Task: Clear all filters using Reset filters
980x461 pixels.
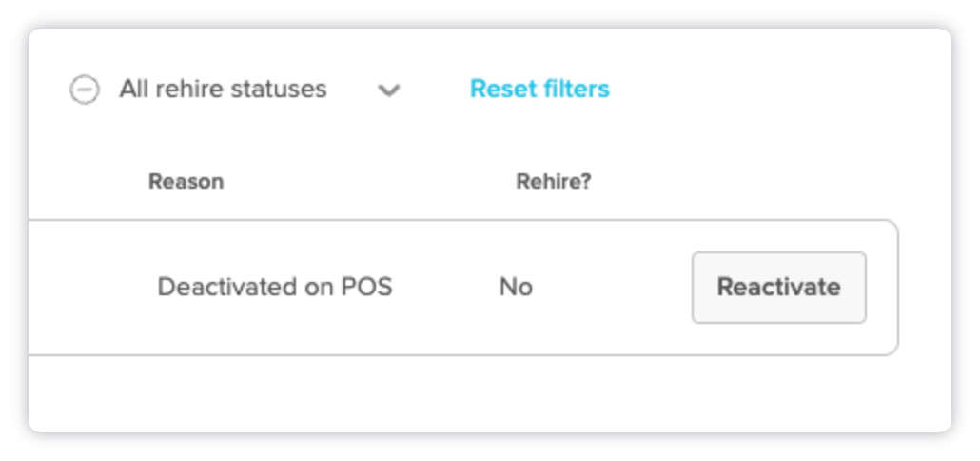Action: pos(539,89)
